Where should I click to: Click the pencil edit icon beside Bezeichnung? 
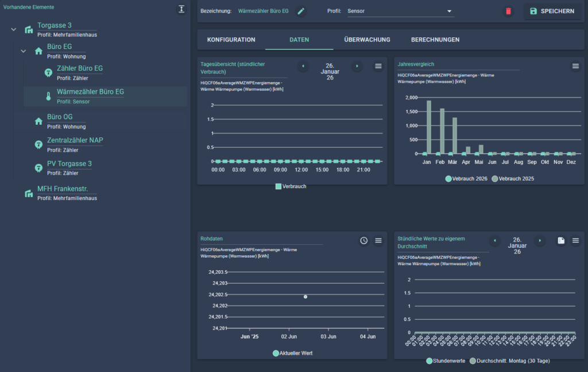(x=301, y=11)
